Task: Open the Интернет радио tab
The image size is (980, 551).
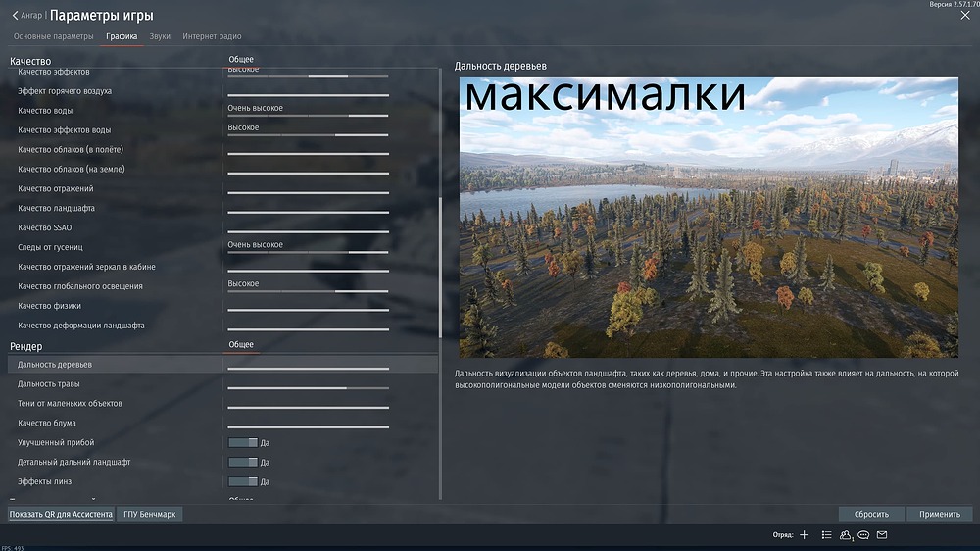Action: [x=212, y=36]
